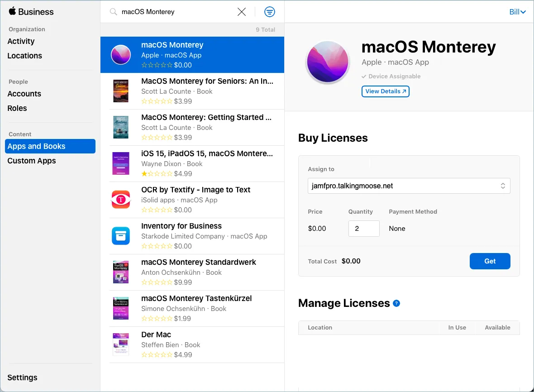Switch to Custom Apps section
The image size is (534, 392).
point(32,161)
